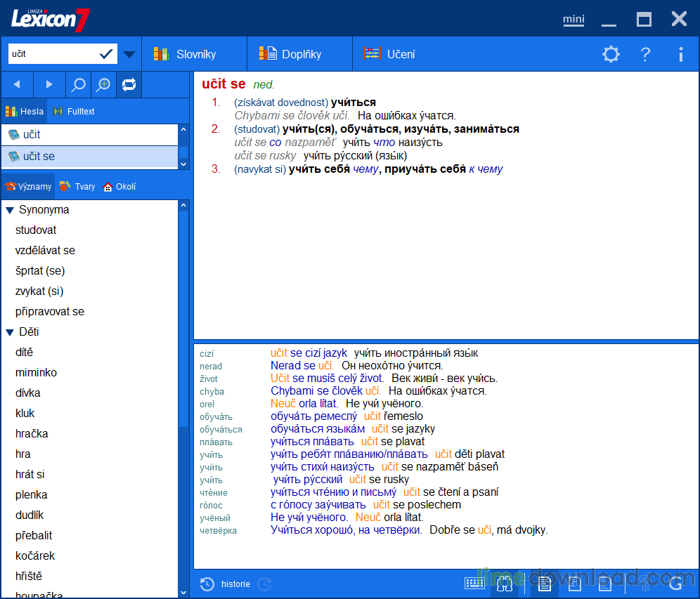This screenshot has height=599, width=700.
Task: Open the help question mark
Action: coord(645,54)
